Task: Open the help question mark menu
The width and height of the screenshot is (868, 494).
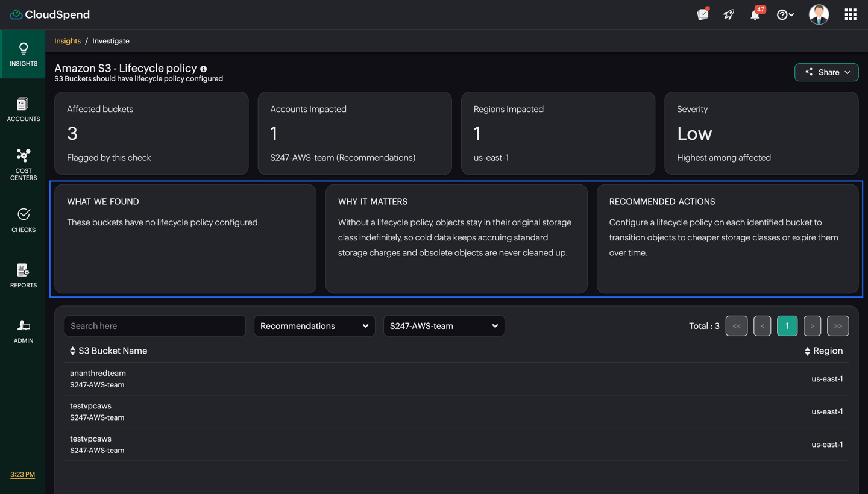Action: tap(785, 14)
